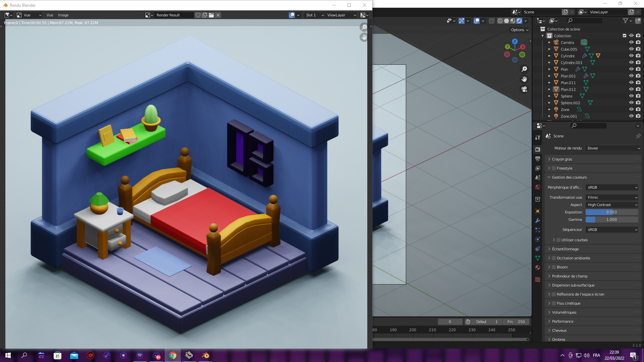The height and width of the screenshot is (362, 644).
Task: Open the Slot 1 dropdown
Action: point(314,15)
